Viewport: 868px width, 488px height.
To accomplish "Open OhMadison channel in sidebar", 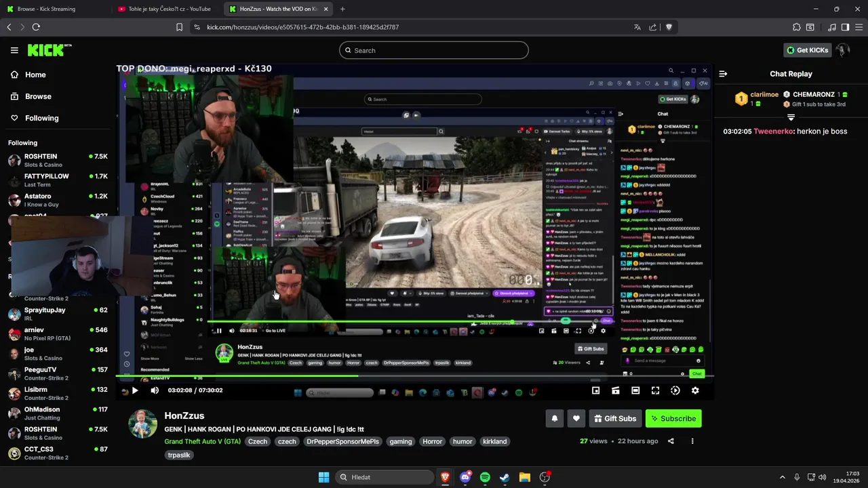I will tap(58, 413).
